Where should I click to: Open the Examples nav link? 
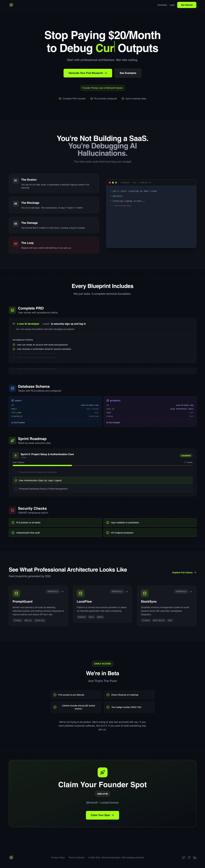pos(162,5)
